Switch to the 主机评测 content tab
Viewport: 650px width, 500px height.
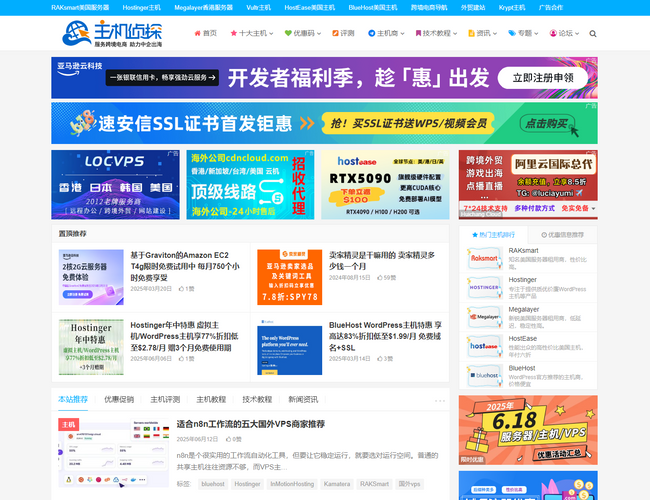coord(165,399)
